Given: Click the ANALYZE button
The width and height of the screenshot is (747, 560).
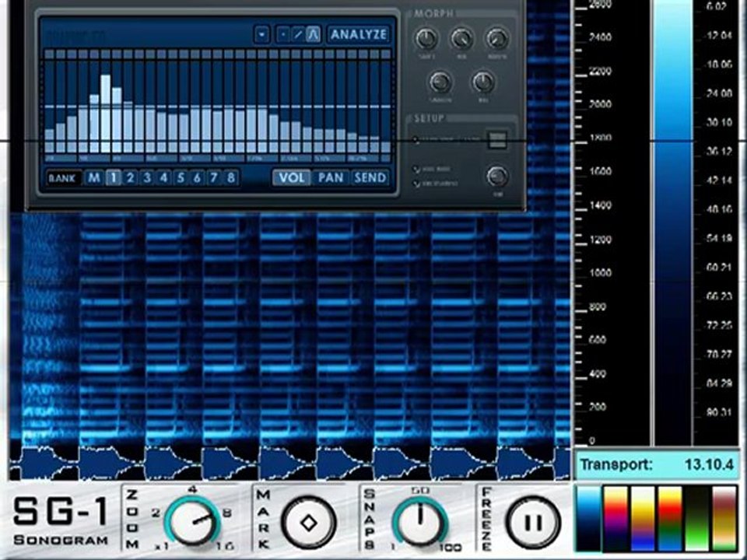Looking at the screenshot, I should coord(359,35).
